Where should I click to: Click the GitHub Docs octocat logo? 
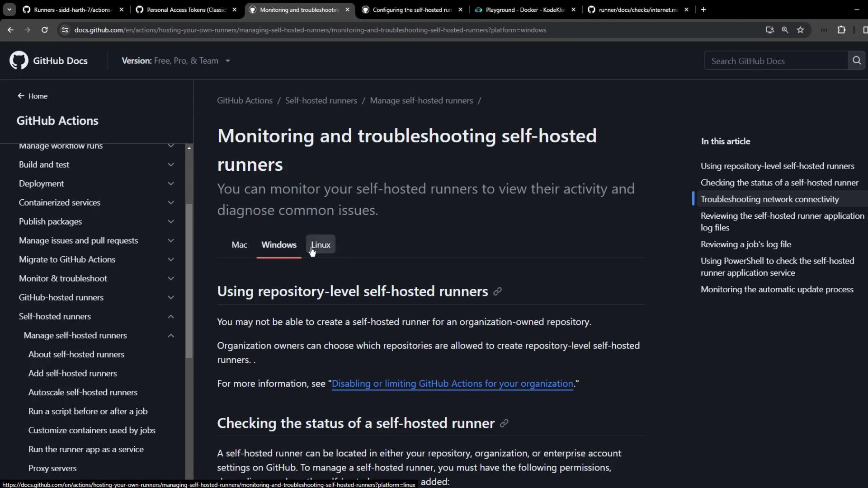19,61
